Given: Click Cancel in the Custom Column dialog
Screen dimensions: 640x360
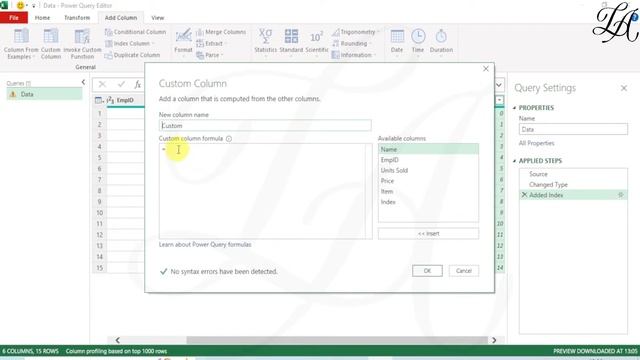Looking at the screenshot, I should [x=464, y=271].
